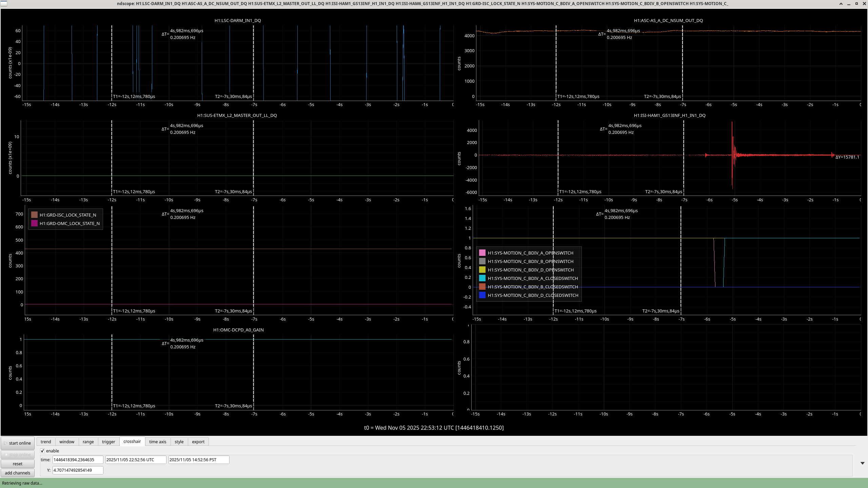Switch to the trend tab
Viewport: 868px width, 488px height.
point(46,442)
